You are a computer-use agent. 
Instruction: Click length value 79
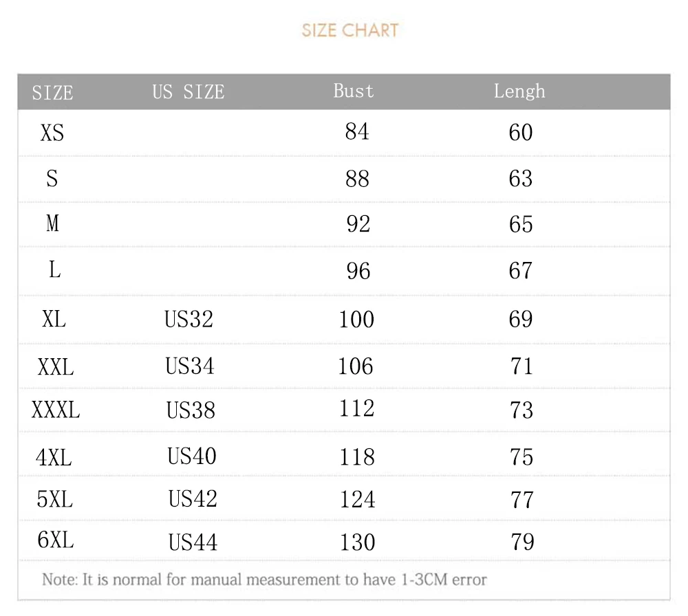pyautogui.click(x=522, y=542)
